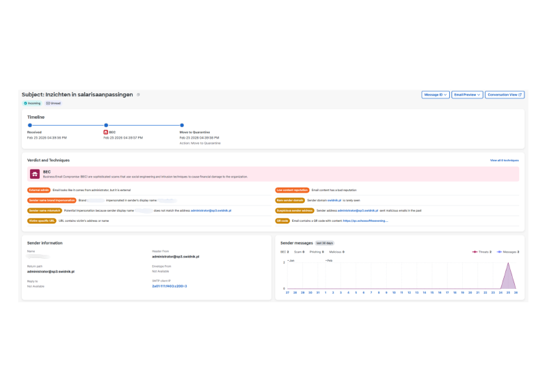Click the Malicious count label
This screenshot has height=392, width=547.
(x=336, y=252)
